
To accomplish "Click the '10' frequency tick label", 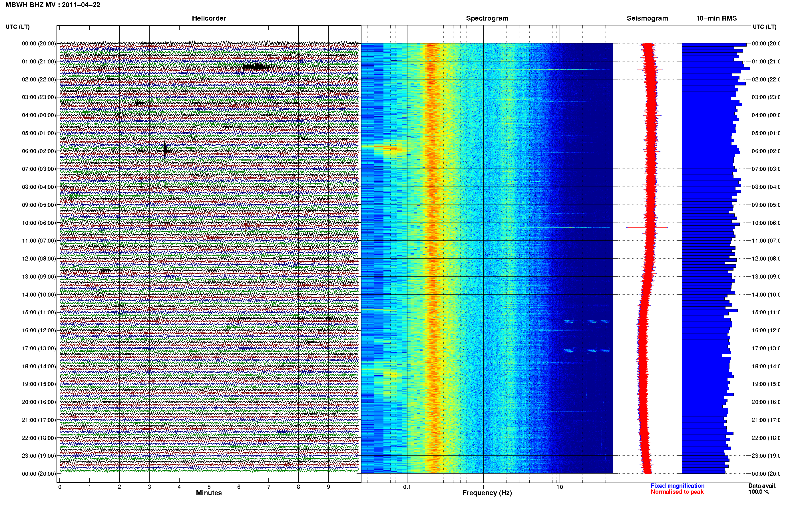I will (x=560, y=487).
